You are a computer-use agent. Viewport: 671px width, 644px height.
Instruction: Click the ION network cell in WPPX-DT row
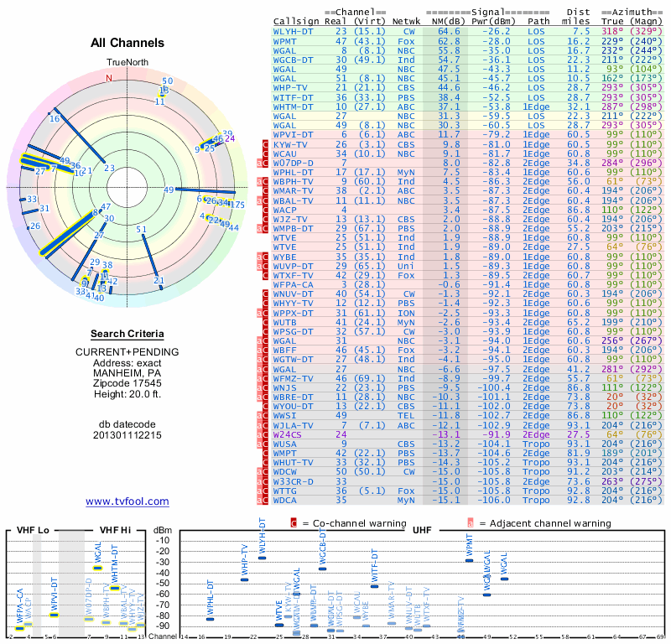[406, 313]
